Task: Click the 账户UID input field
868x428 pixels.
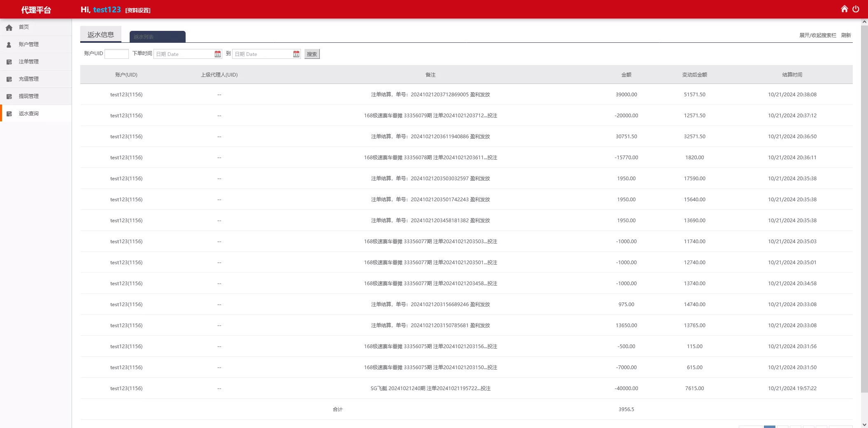Action: (116, 54)
